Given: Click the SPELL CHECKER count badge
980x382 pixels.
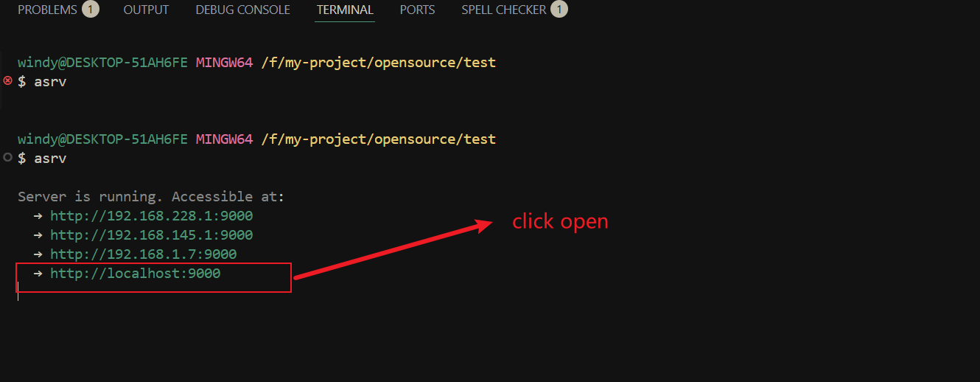Looking at the screenshot, I should coord(559,10).
